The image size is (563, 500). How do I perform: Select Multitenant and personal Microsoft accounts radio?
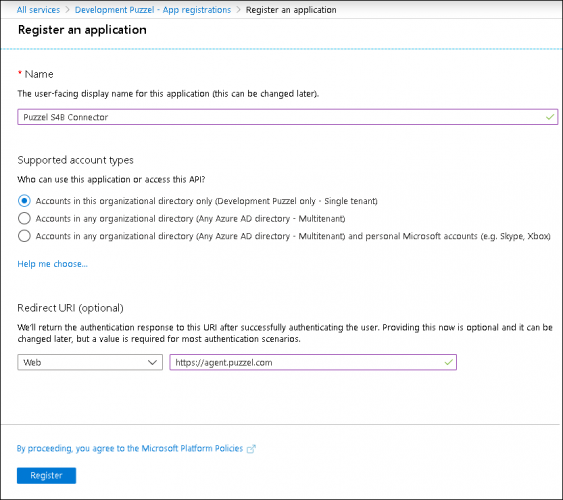click(x=24, y=236)
